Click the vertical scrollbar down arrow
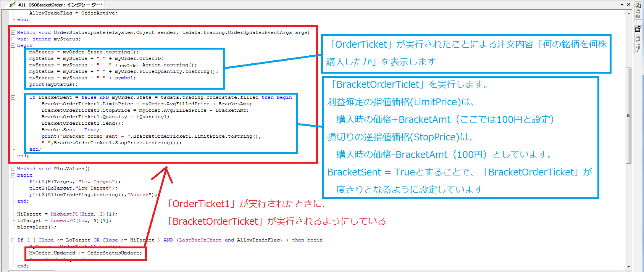Screen dimensions: 644x272 [x=629, y=267]
